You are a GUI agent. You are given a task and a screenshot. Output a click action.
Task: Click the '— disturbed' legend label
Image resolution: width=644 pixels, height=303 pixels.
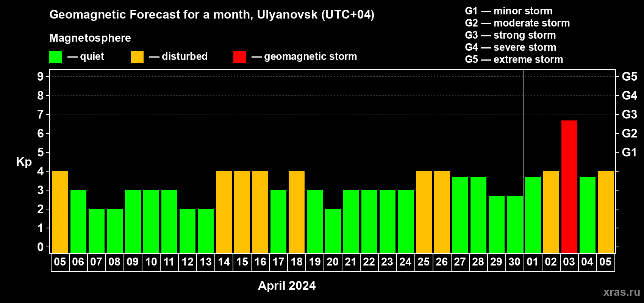[x=178, y=56]
